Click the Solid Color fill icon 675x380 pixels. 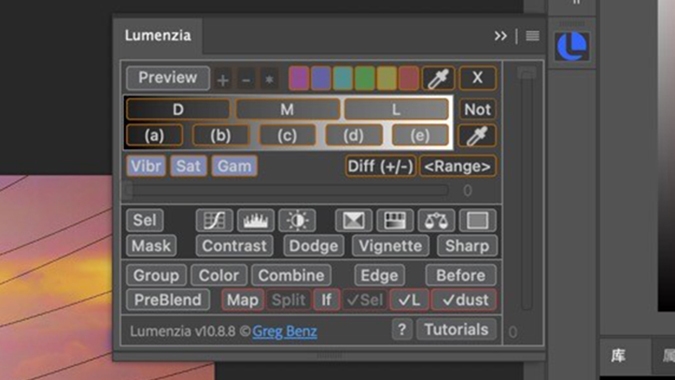click(477, 220)
